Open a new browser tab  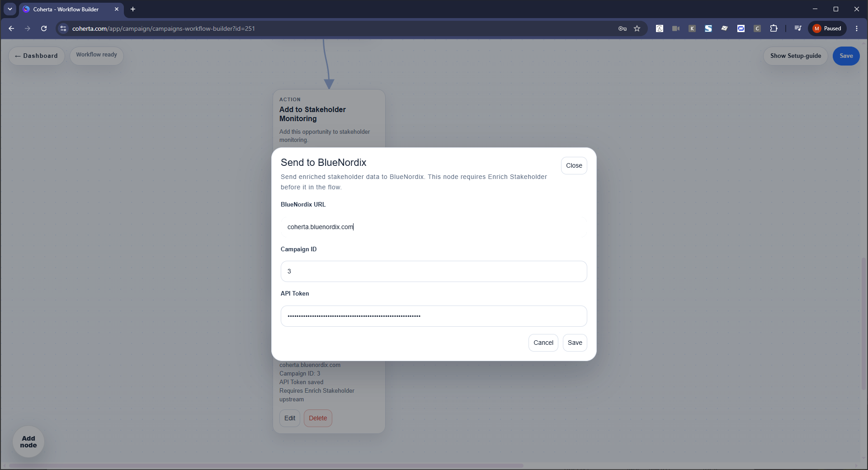point(133,9)
